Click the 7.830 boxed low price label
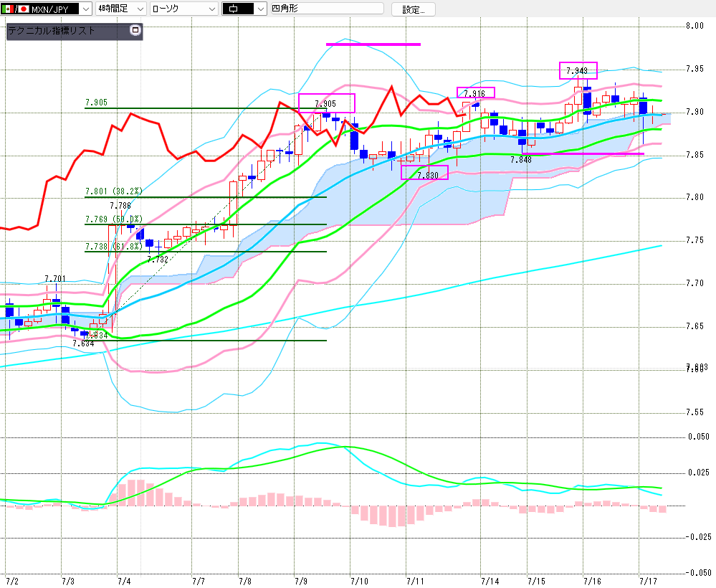This screenshot has height=588, width=716. click(x=428, y=175)
